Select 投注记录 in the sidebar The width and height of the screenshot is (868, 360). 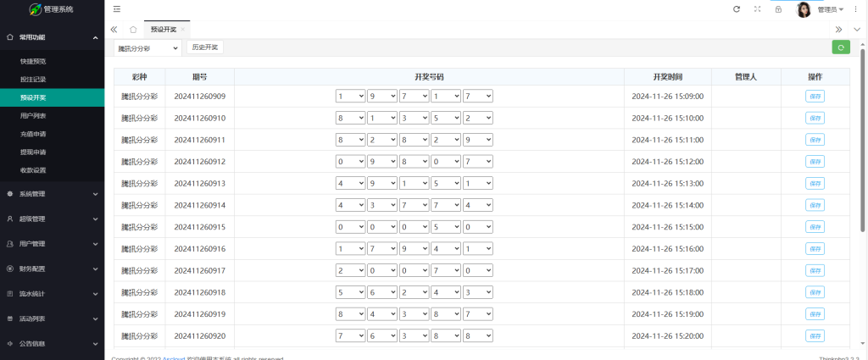[33, 79]
